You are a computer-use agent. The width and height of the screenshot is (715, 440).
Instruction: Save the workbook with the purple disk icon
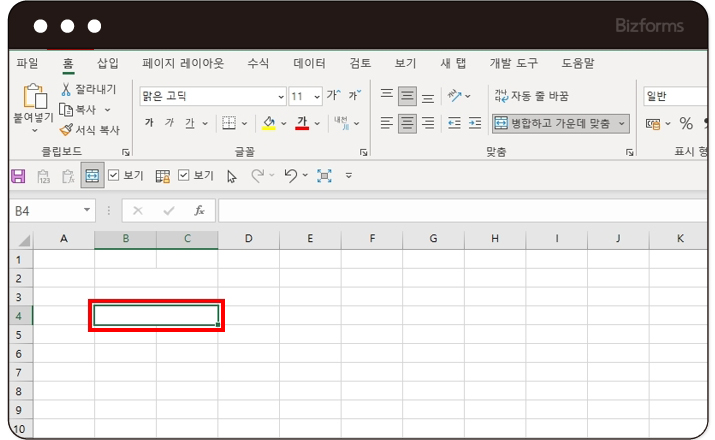[x=18, y=176]
